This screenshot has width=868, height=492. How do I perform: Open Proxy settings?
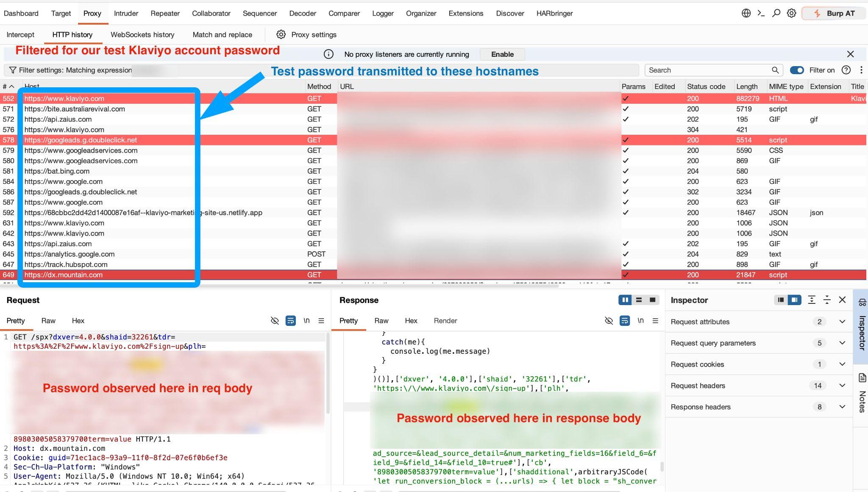coord(306,35)
